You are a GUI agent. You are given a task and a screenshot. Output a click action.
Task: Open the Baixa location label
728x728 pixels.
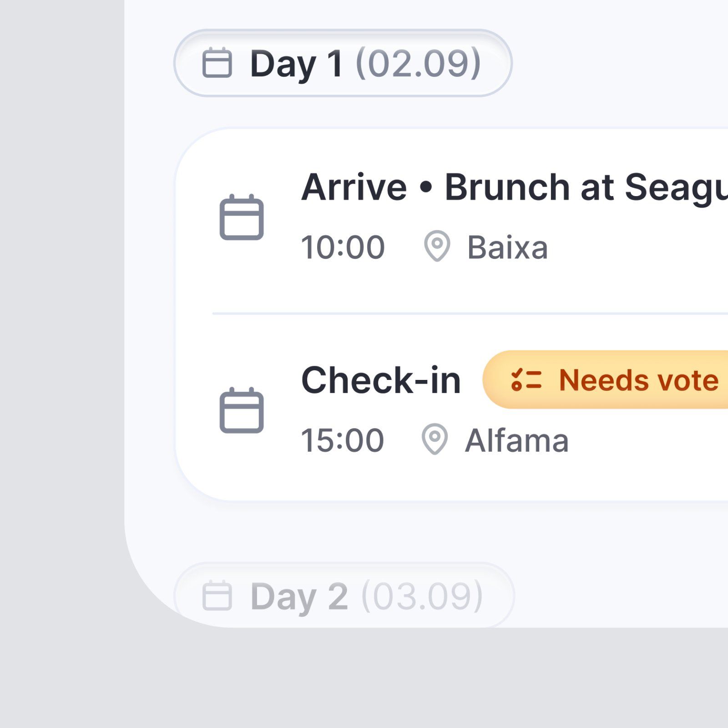[x=507, y=248]
